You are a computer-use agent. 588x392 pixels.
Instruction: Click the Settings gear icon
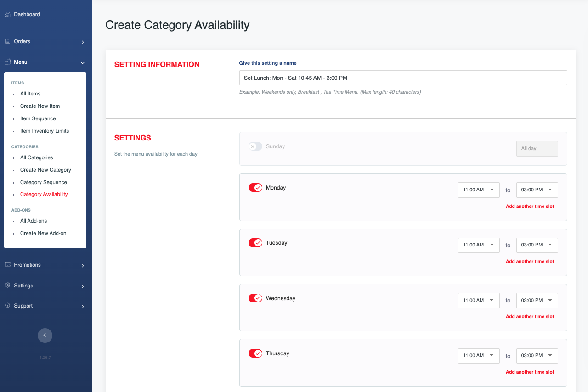click(x=7, y=286)
